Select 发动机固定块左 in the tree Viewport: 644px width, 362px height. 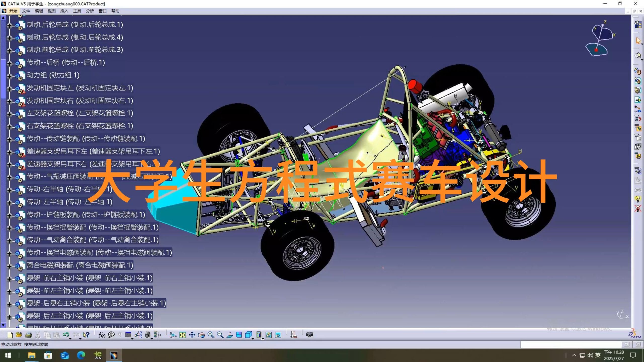click(x=80, y=88)
